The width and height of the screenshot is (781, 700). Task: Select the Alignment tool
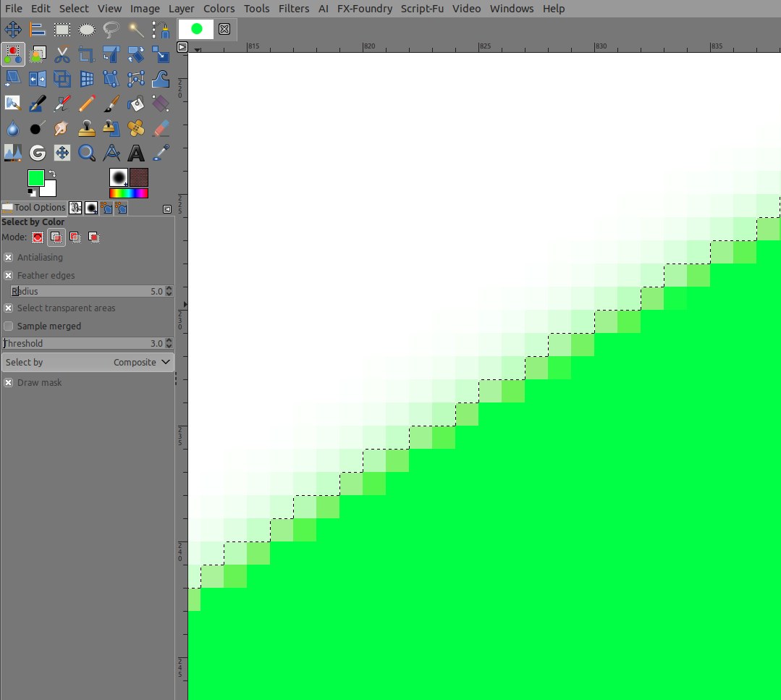(x=38, y=30)
